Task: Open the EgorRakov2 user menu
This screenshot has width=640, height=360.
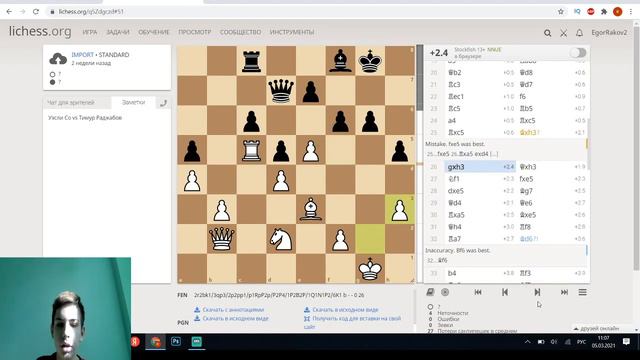Action: 609,32
